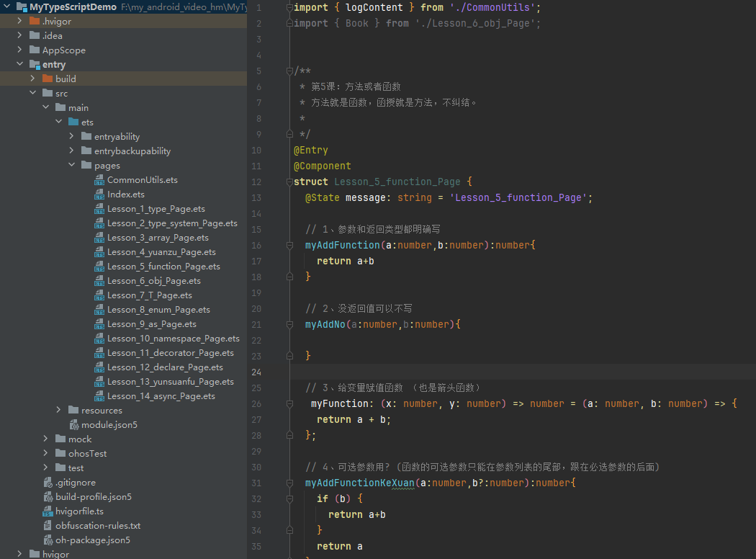Click the Lesson_11_decorator_Page.ets file icon

click(99, 353)
